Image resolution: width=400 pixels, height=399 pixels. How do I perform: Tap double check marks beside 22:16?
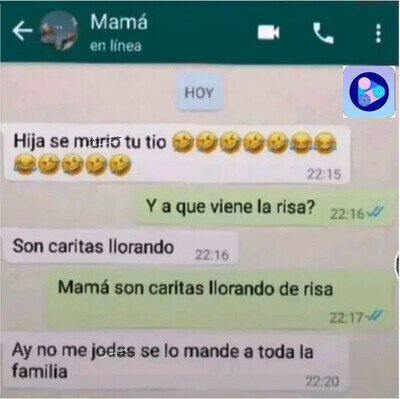click(x=375, y=212)
